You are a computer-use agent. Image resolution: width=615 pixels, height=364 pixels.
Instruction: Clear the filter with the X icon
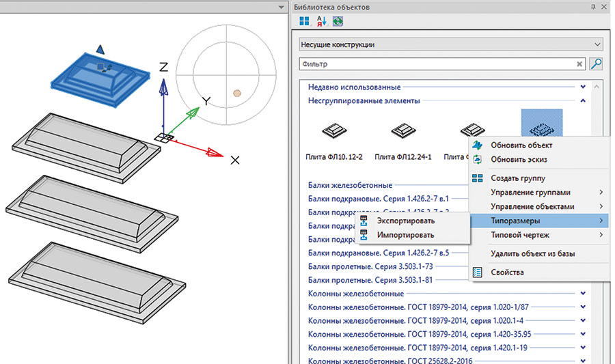(x=580, y=64)
